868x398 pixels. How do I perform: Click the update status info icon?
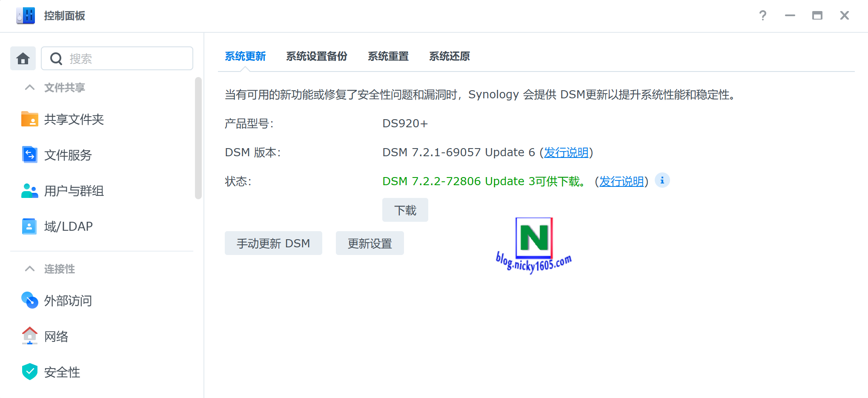tap(662, 180)
